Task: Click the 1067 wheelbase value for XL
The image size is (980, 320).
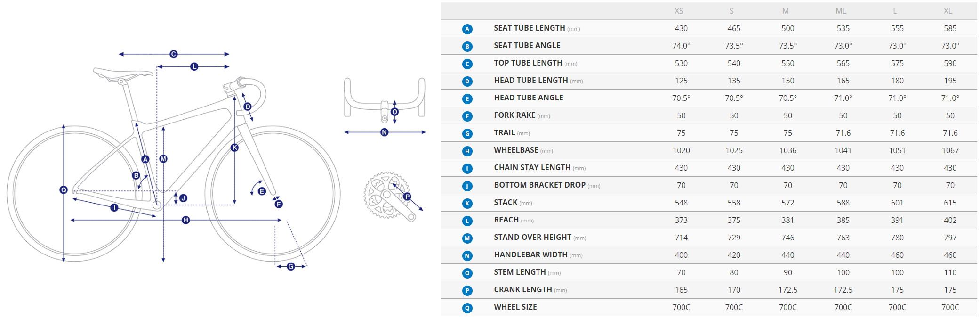Action: 950,151
